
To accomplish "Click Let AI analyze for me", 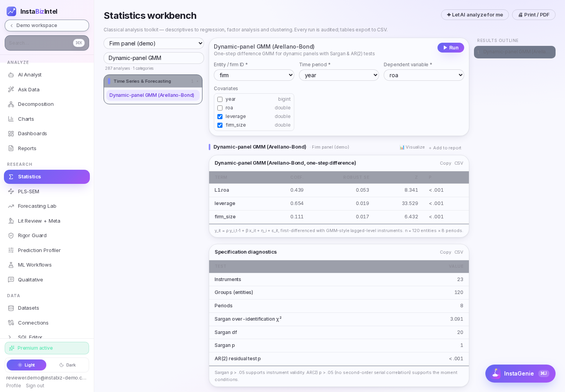I will pos(475,15).
